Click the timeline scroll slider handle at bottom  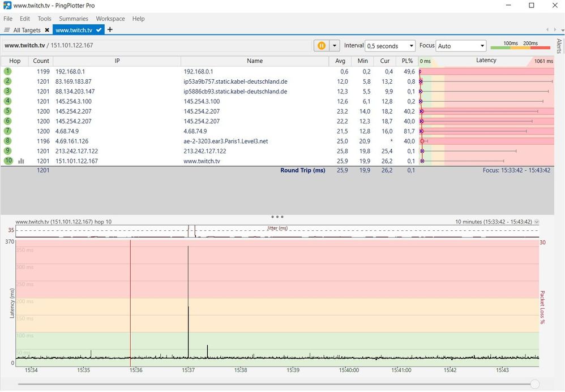(x=535, y=384)
